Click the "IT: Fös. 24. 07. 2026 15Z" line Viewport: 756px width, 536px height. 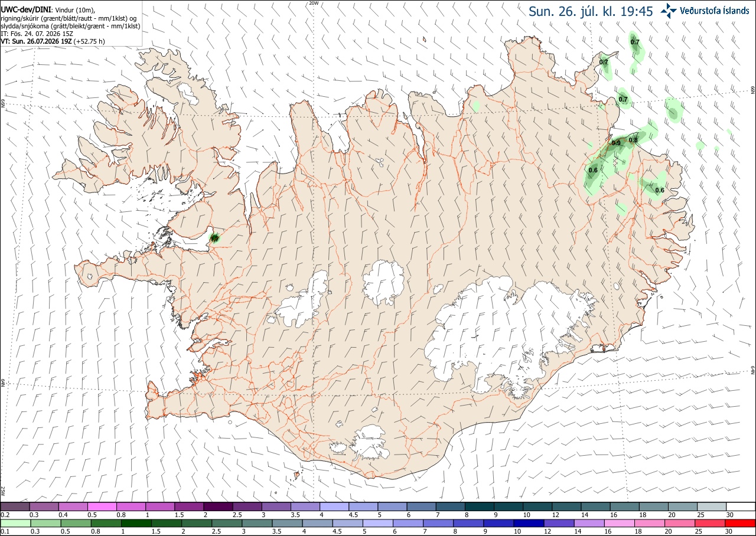pos(35,34)
